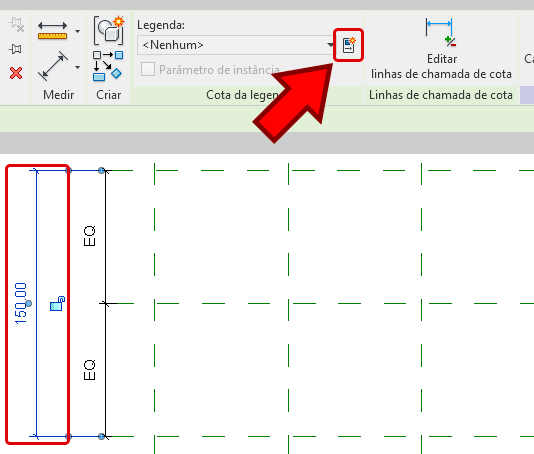This screenshot has width=534, height=454.
Task: Click the 150.00 dimension text value
Action: (x=21, y=303)
